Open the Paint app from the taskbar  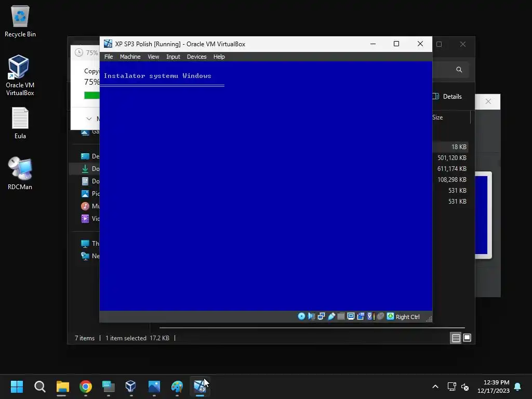pos(177,387)
